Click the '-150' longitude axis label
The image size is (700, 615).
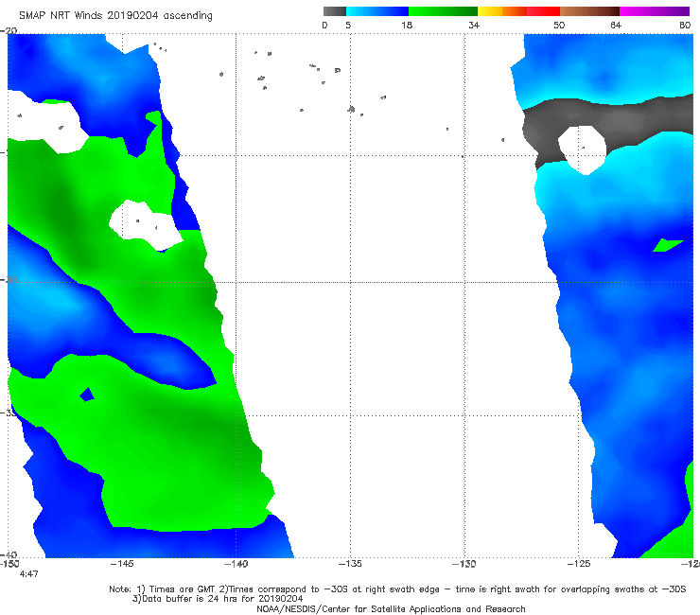pos(9,564)
